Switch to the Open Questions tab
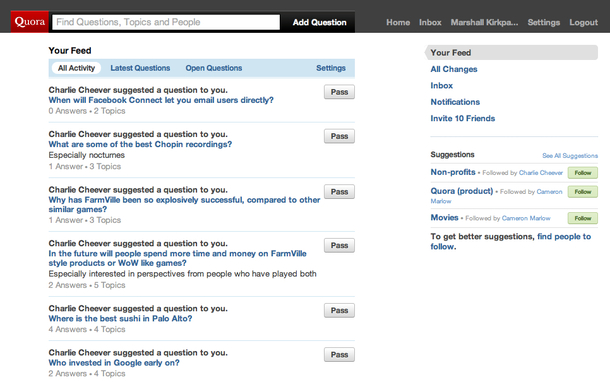 (214, 68)
